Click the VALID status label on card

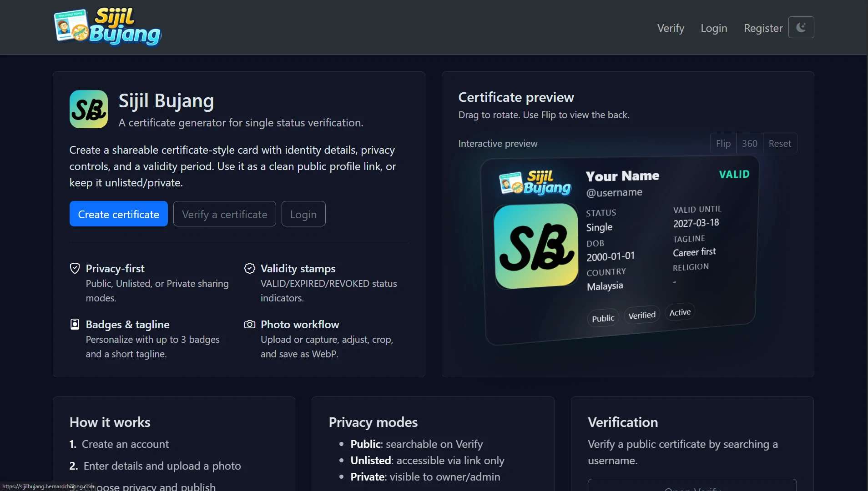[734, 174]
